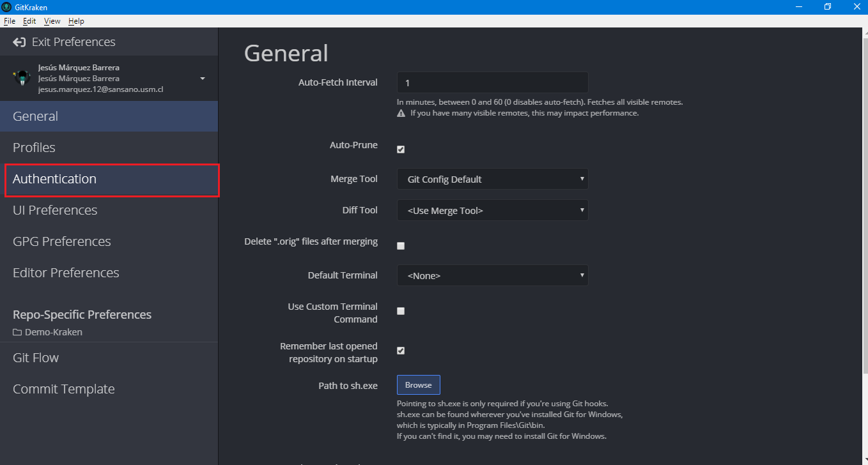This screenshot has width=868, height=465.
Task: Enable Use Custom Terminal Command checkbox
Action: click(401, 311)
